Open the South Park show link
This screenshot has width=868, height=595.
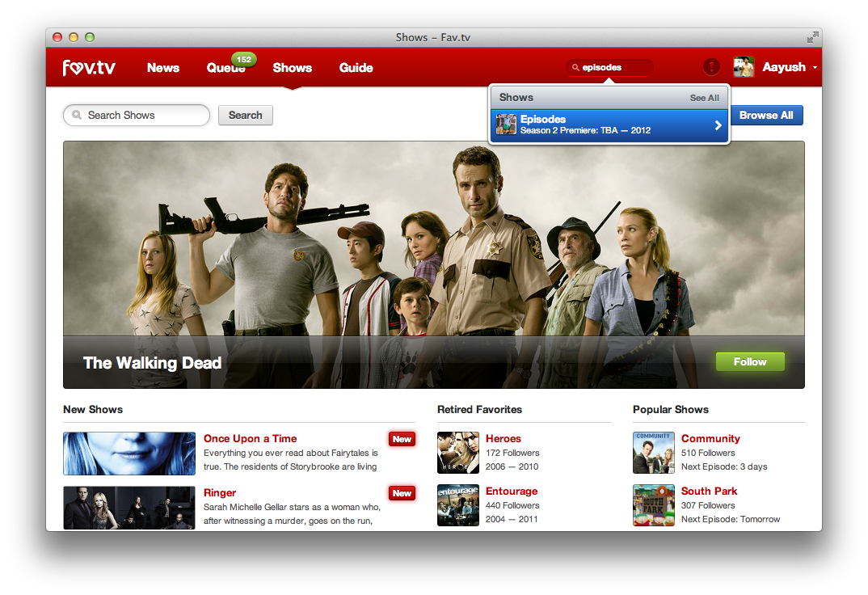pos(709,491)
